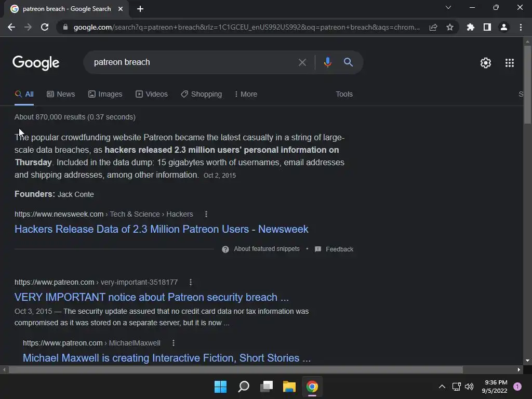Switch to Shopping results tab
The width and height of the screenshot is (532, 399).
(x=202, y=95)
